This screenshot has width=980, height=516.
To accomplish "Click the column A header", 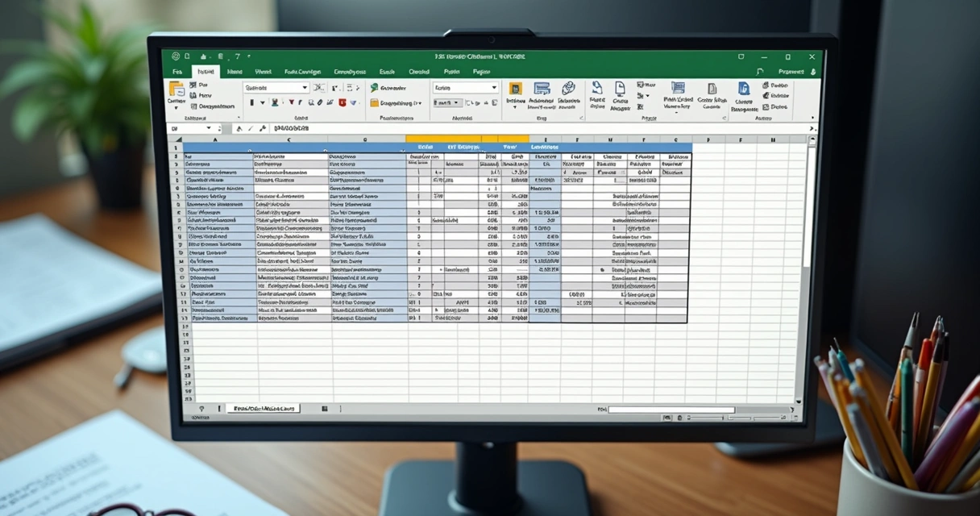I will [x=214, y=139].
